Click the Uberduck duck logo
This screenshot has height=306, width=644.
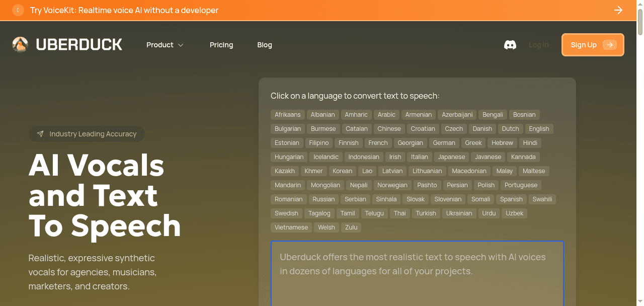coord(20,45)
